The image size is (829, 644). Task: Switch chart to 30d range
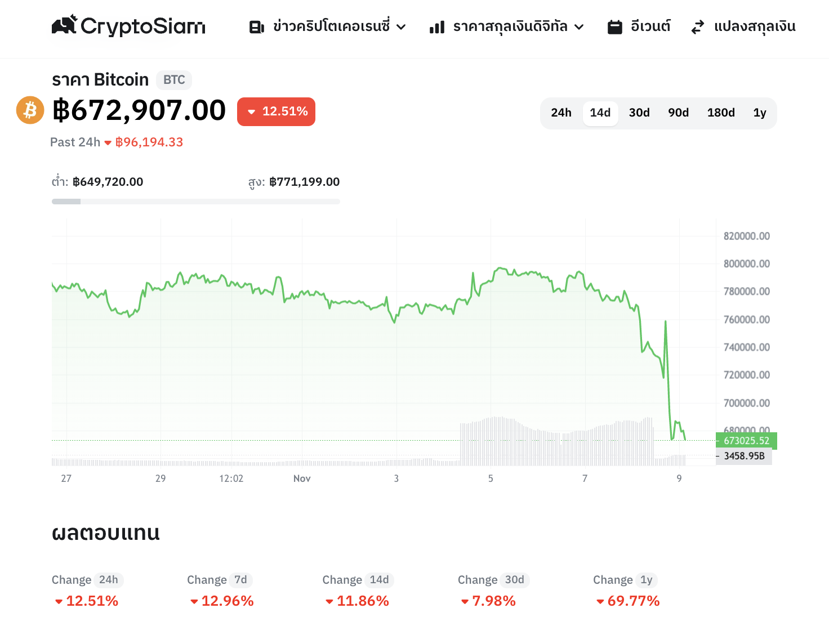639,113
